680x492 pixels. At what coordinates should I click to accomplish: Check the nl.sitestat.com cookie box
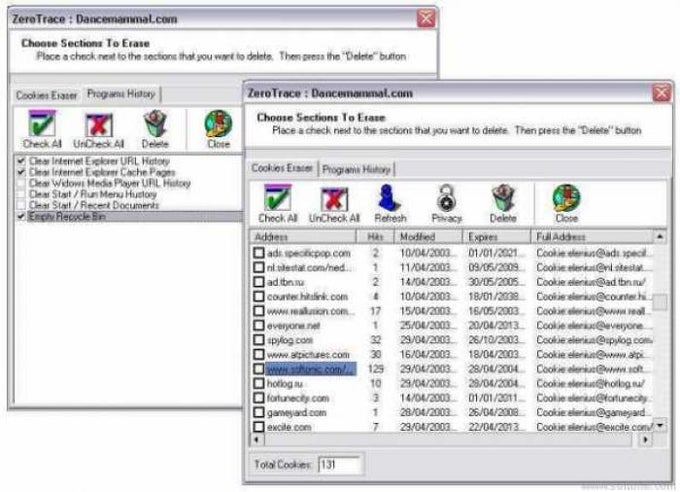click(258, 267)
